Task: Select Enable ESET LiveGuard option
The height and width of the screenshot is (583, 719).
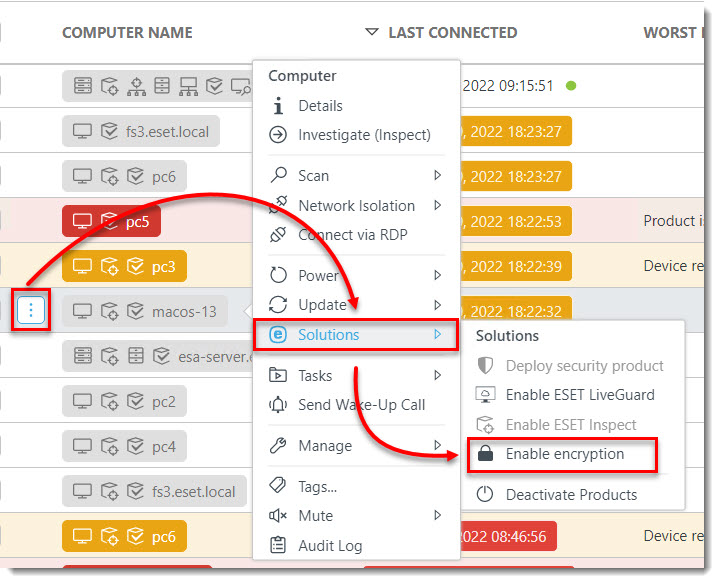Action: coord(580,394)
